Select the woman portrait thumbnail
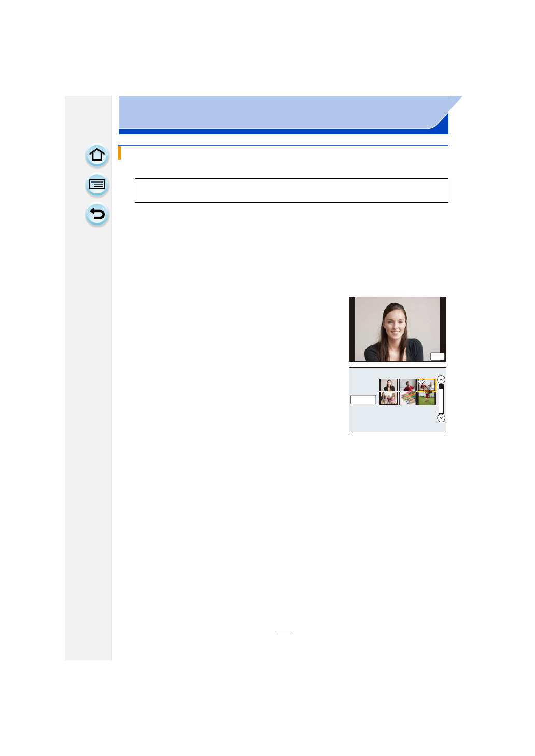 388,385
